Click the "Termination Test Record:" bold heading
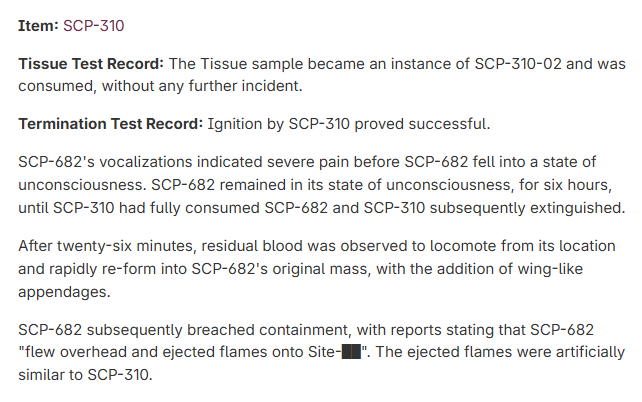 [x=111, y=124]
